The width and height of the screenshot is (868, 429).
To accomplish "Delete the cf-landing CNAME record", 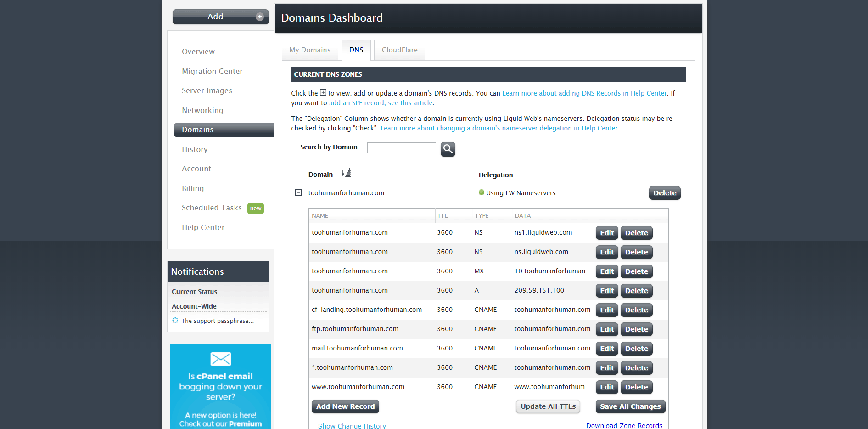I will (x=636, y=310).
